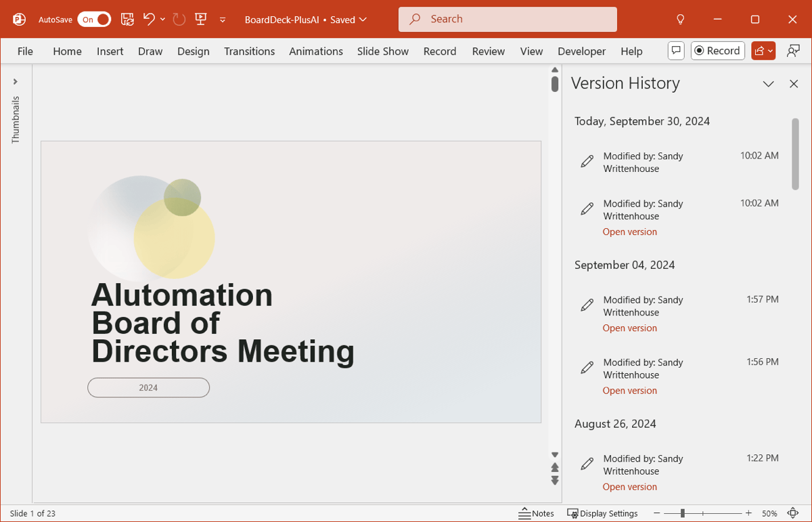Open the Comments pane icon
812x522 pixels.
[675, 51]
